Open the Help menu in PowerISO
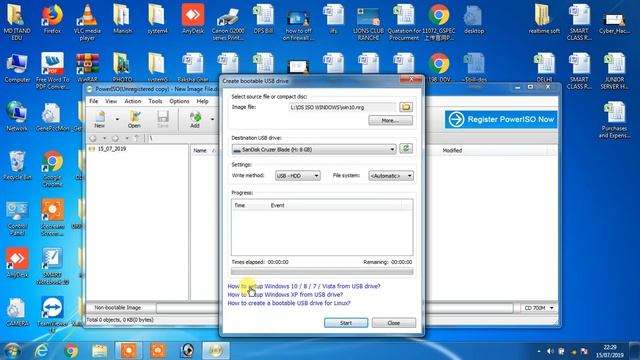Viewport: 640px width, 360px height. (x=202, y=101)
